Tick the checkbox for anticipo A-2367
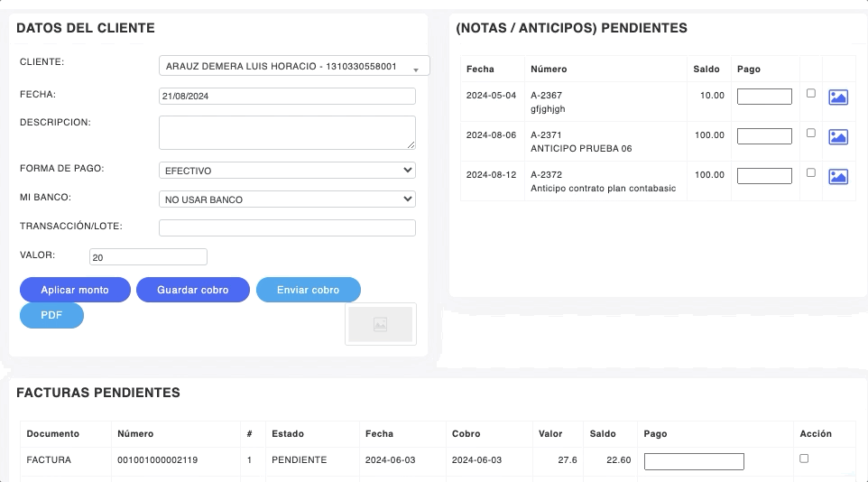Image resolution: width=868 pixels, height=482 pixels. (810, 93)
